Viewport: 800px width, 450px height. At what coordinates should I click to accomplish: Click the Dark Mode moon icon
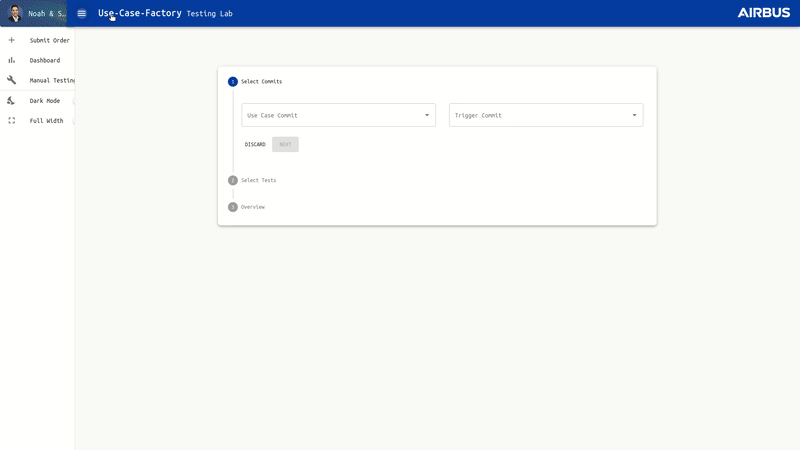pos(11,101)
